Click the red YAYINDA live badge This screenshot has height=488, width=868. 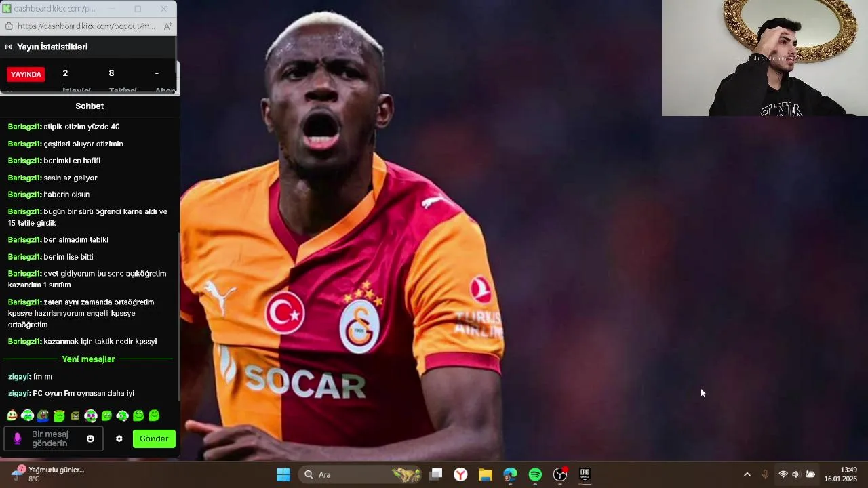(26, 74)
